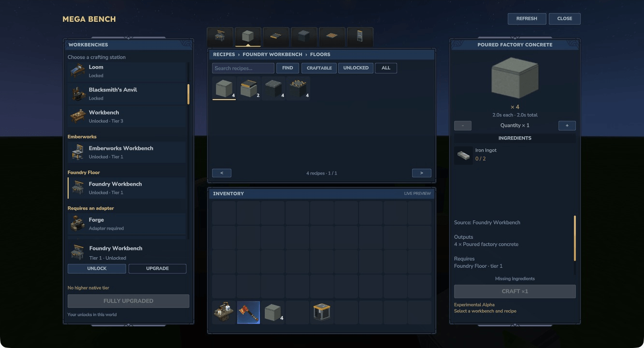Image resolution: width=644 pixels, height=348 pixels.
Task: Click the Unlock button
Action: [x=97, y=269]
